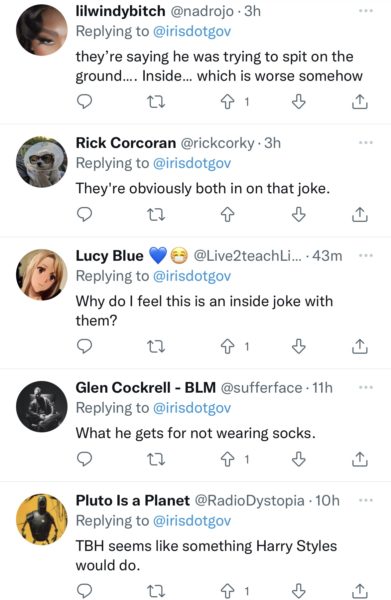The width and height of the screenshot is (391, 600).
Task: Open @irisdotgov link under Rick Corcoran
Action: [x=192, y=163]
